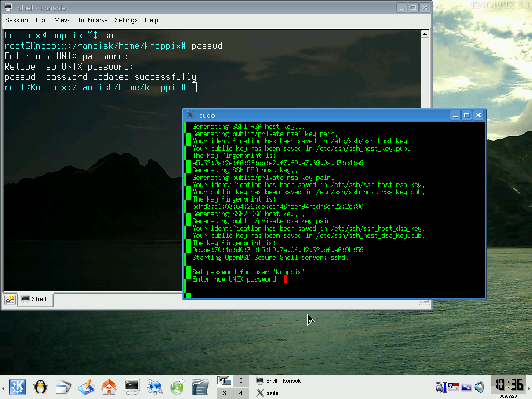This screenshot has width=532, height=399.
Task: Open Session menu in Konsole
Action: [17, 20]
